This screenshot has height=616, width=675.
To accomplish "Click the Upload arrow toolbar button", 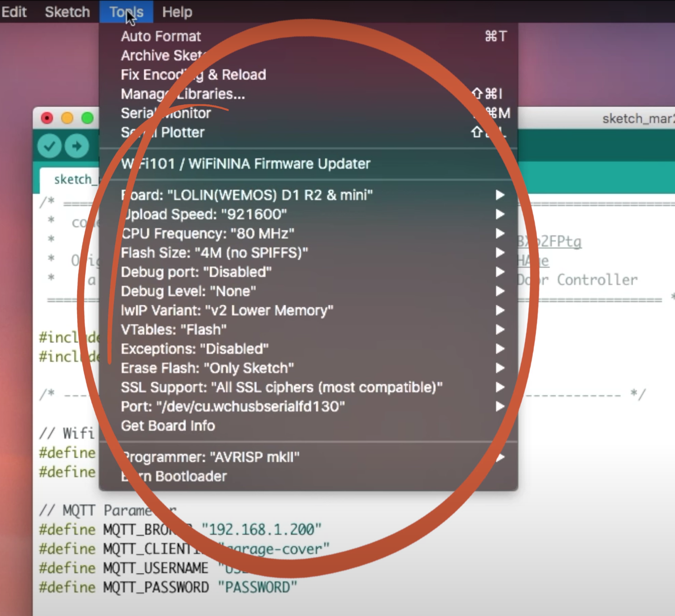I will click(x=77, y=146).
